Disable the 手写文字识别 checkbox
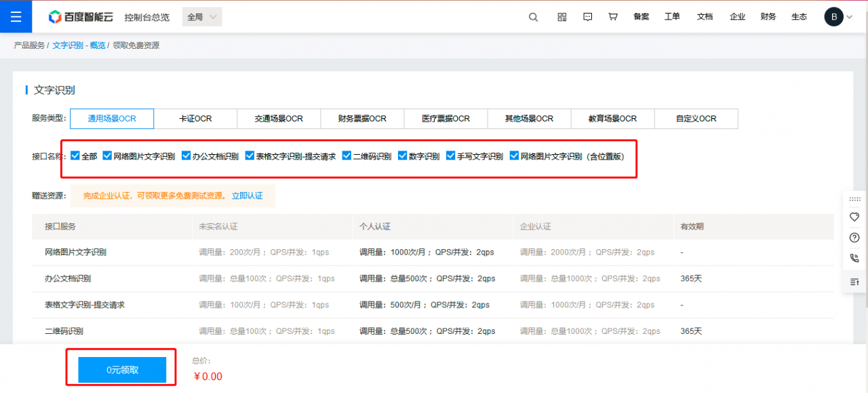868x393 pixels. 450,155
